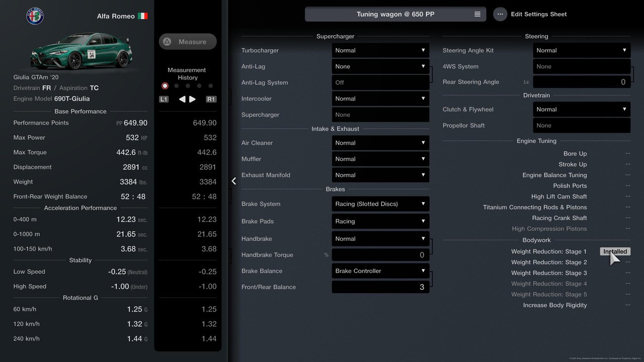Select Weight Reduction: Stage 5
This screenshot has height=362, width=644.
(x=549, y=294)
